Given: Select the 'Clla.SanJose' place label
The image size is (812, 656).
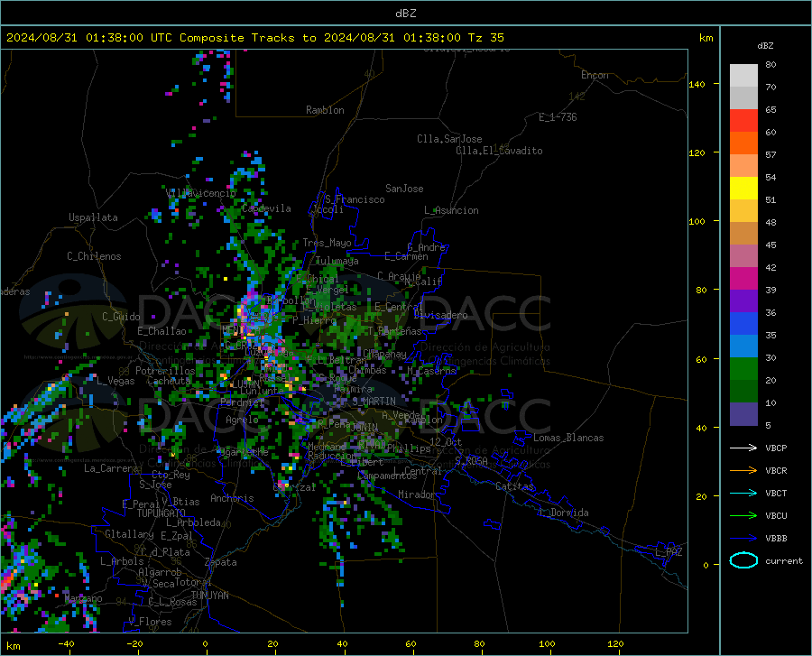Looking at the screenshot, I should [x=449, y=139].
